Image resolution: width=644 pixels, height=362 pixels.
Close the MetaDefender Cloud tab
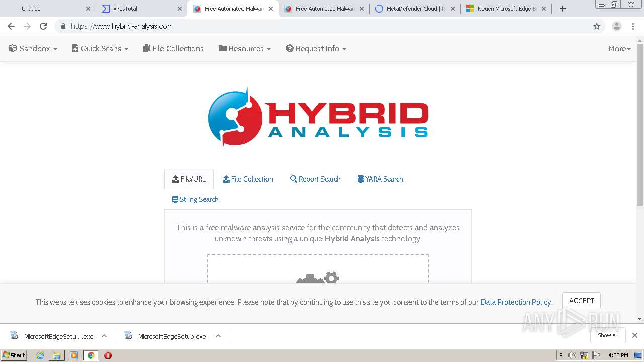453,9
